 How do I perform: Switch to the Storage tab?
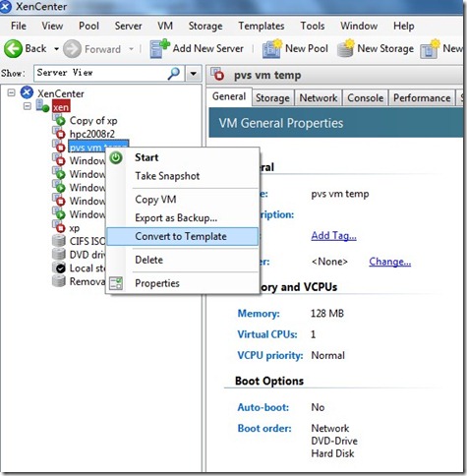click(272, 97)
